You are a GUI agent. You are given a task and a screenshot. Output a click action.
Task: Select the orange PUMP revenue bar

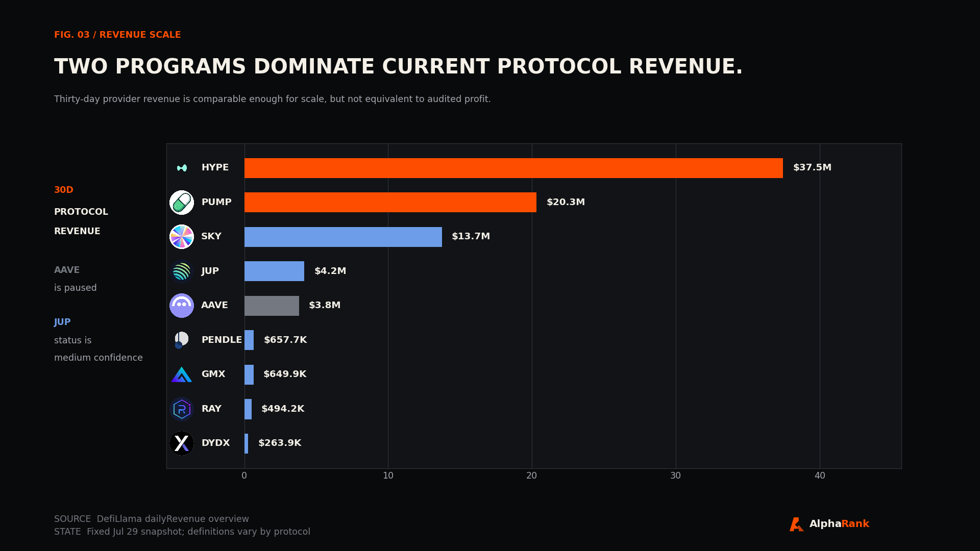390,203
